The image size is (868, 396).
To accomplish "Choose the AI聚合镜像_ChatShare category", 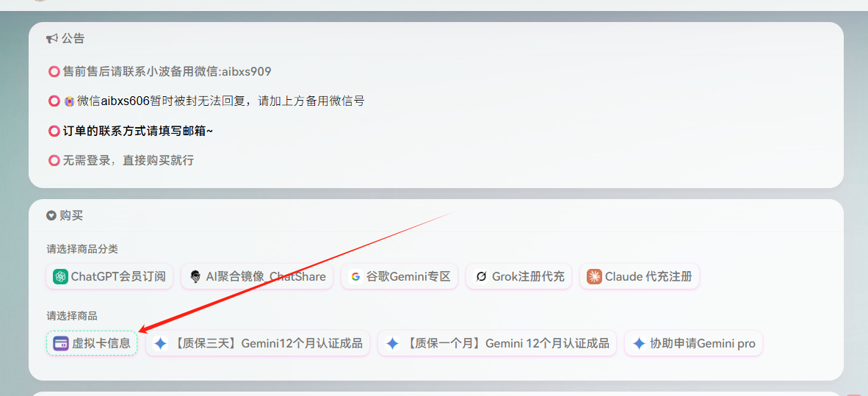I will (257, 276).
